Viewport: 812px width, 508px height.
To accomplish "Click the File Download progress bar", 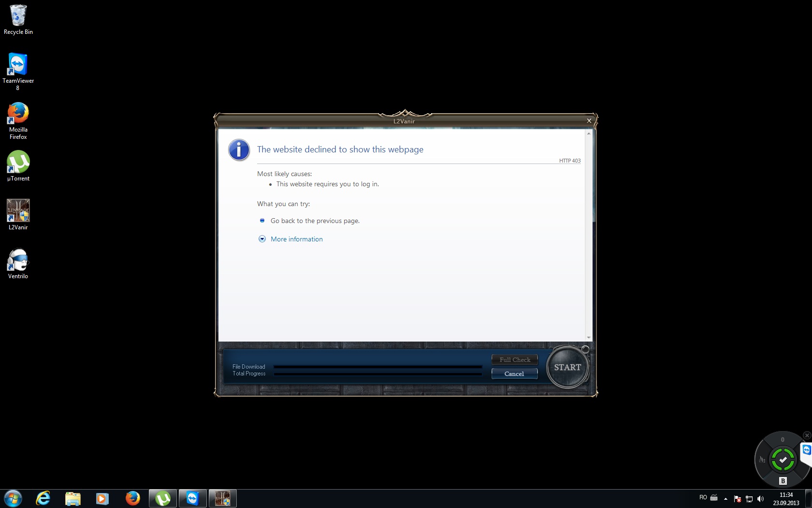I will click(x=377, y=367).
